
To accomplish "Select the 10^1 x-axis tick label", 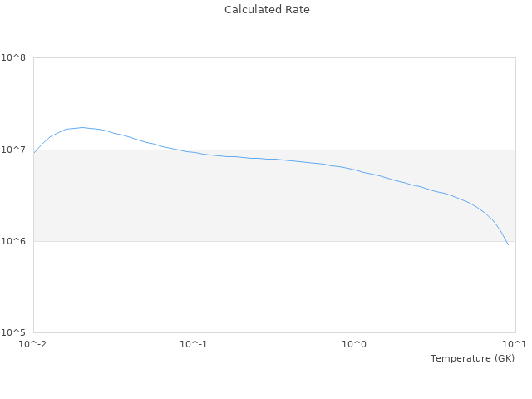I will 515,344.
